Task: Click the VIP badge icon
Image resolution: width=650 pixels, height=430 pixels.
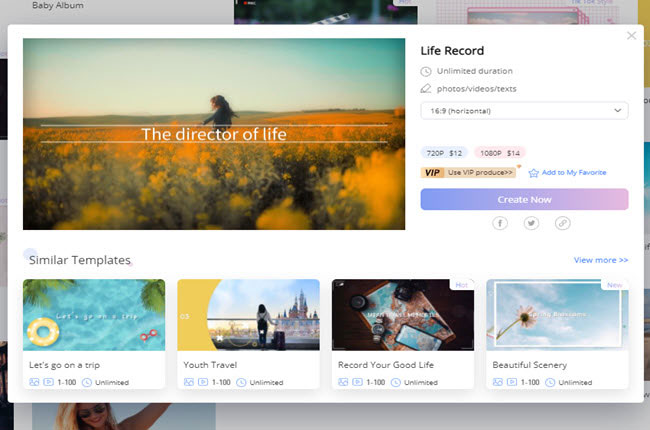Action: tap(432, 172)
